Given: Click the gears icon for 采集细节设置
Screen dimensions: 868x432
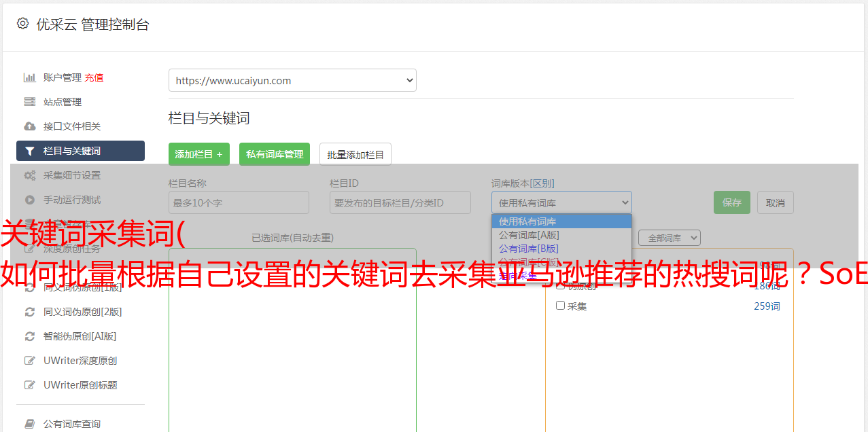Looking at the screenshot, I should (29, 175).
